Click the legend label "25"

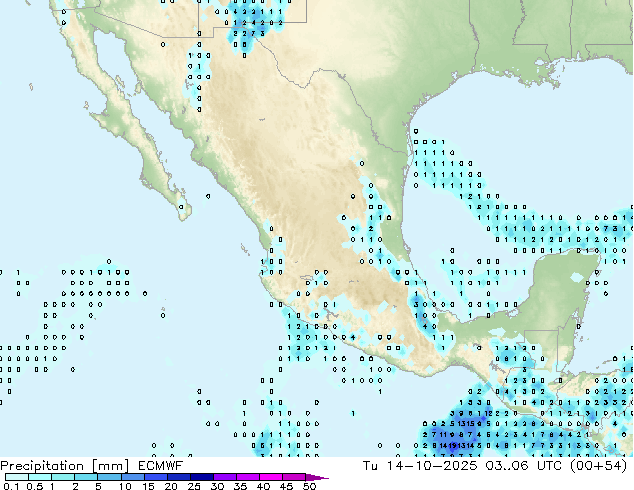tap(194, 486)
